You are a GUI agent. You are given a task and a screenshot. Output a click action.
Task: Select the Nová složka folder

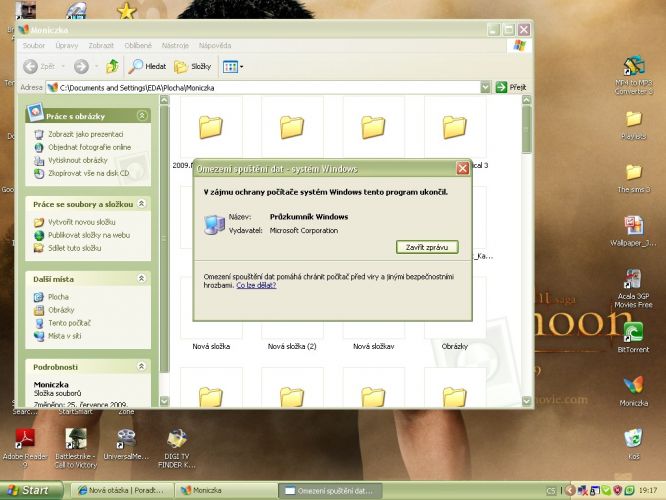[x=211, y=347]
